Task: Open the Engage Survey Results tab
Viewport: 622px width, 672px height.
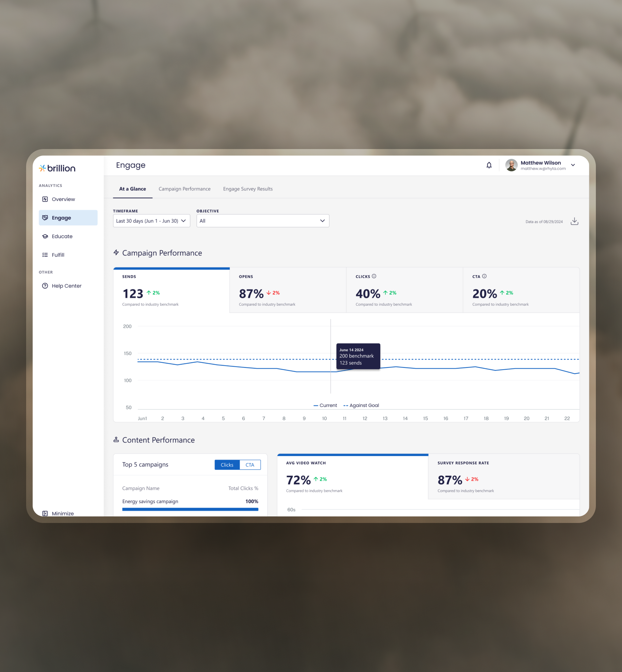Action: (x=248, y=189)
